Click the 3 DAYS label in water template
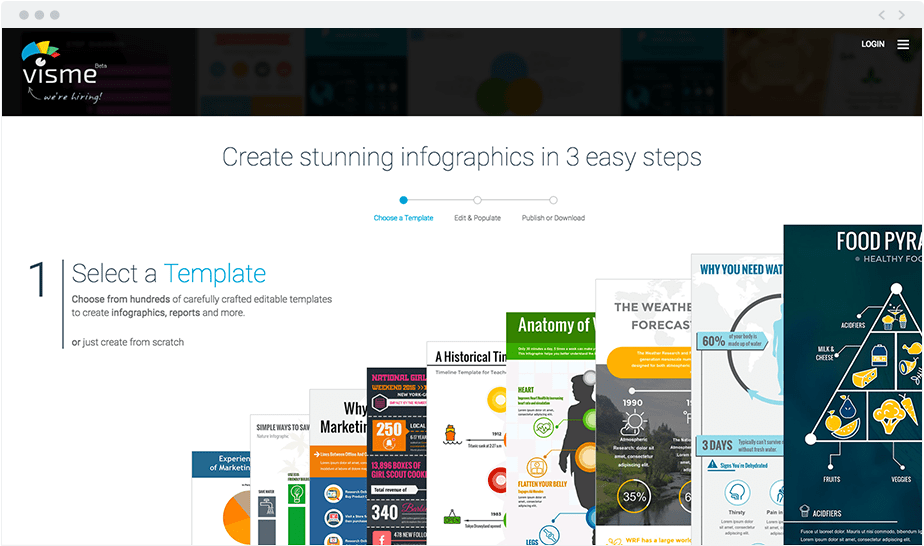The height and width of the screenshot is (546, 924). point(717,445)
